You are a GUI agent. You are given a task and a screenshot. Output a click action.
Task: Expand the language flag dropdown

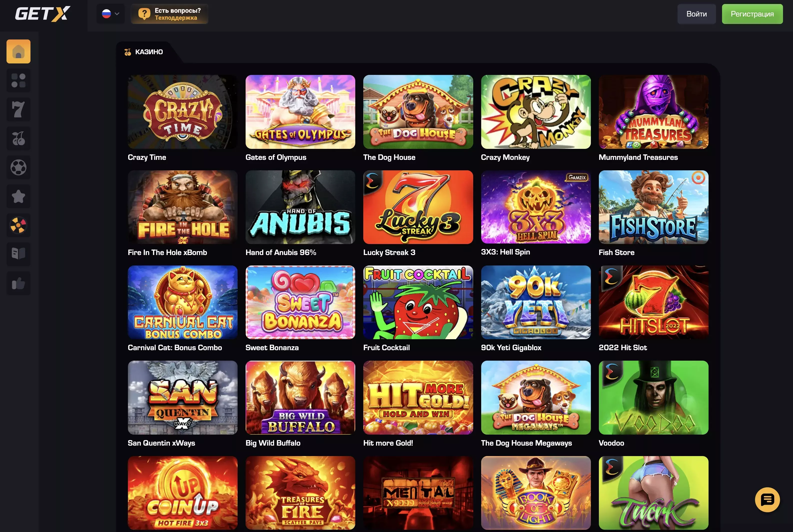point(111,14)
